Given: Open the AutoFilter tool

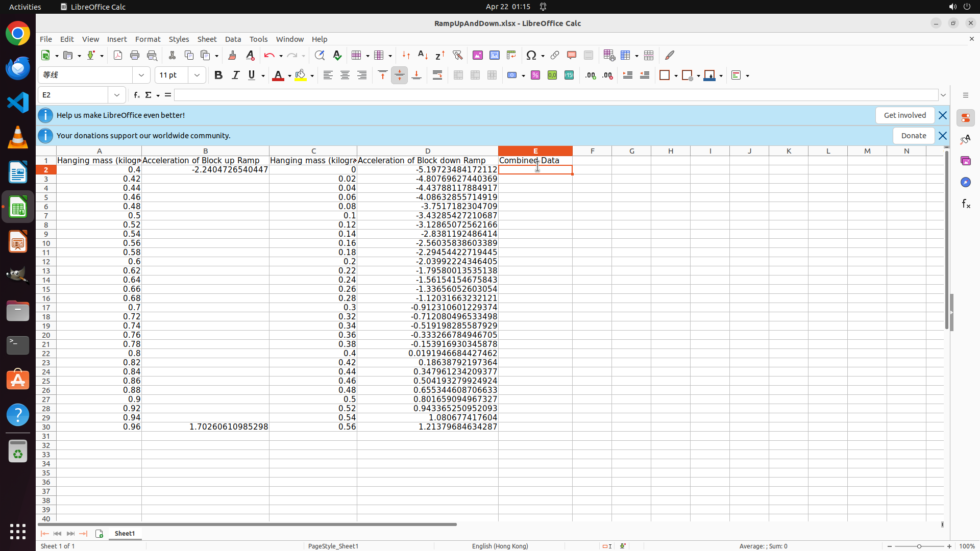Looking at the screenshot, I should click(457, 56).
